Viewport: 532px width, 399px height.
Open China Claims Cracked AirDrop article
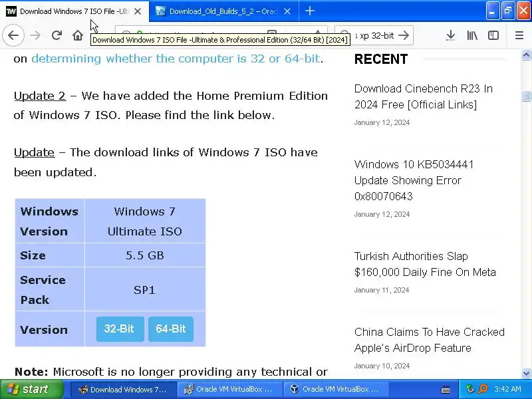click(429, 340)
